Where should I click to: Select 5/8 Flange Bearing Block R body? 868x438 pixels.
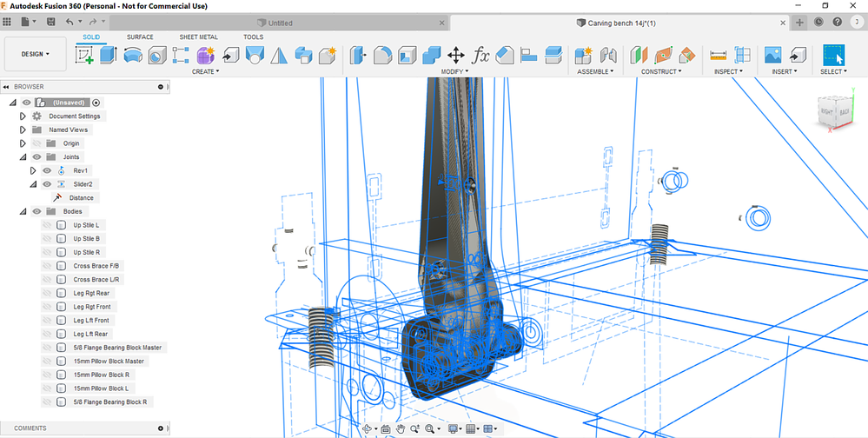[110, 402]
